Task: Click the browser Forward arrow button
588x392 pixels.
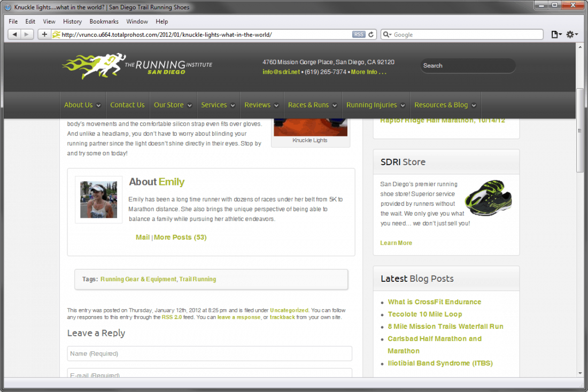Action: 27,34
